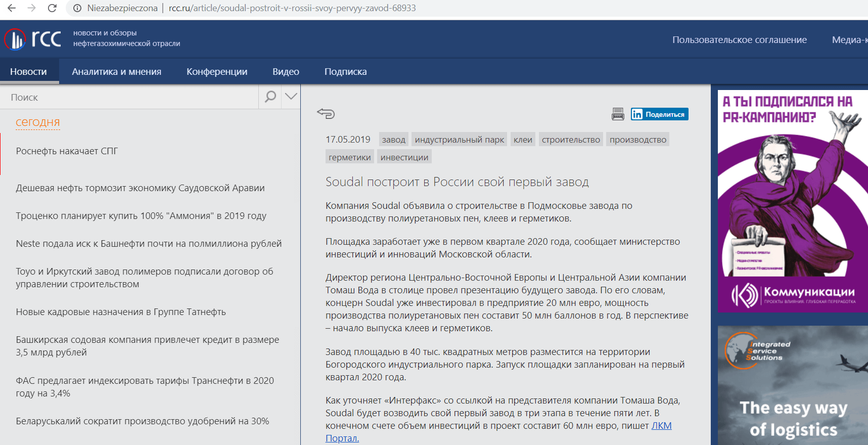Click the индустриальный парк tag

pos(460,140)
